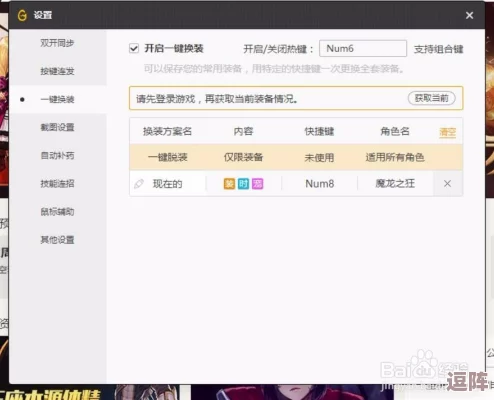Screen dimensions: 494x400
Task: Click the 未使用 shortcut cell
Action: click(319, 157)
